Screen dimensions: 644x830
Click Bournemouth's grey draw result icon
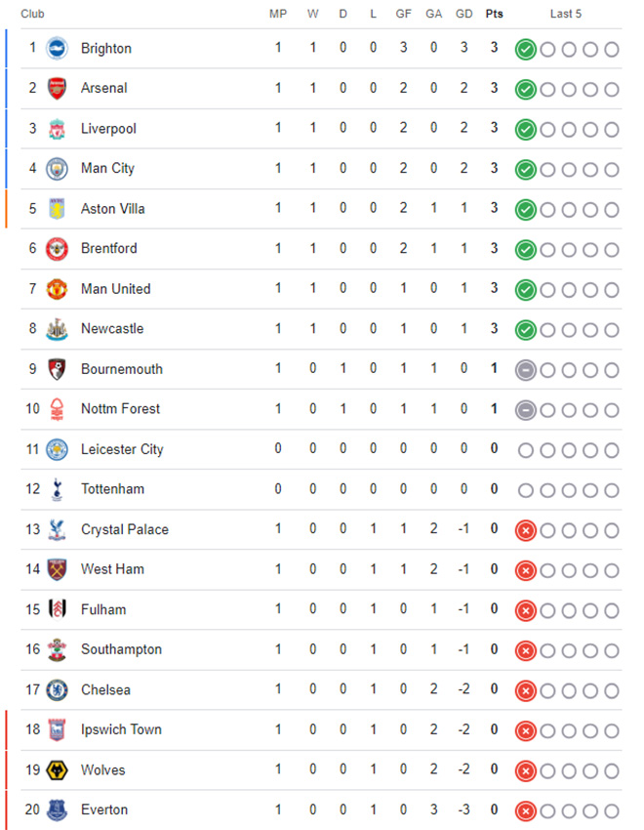[x=526, y=370]
